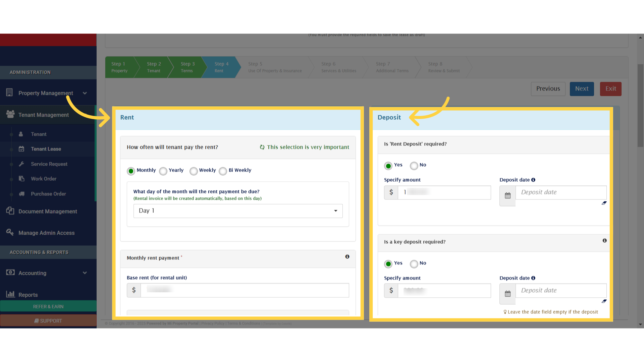The image size is (644, 362).
Task: Select Weekly rent frequency
Action: click(x=194, y=171)
